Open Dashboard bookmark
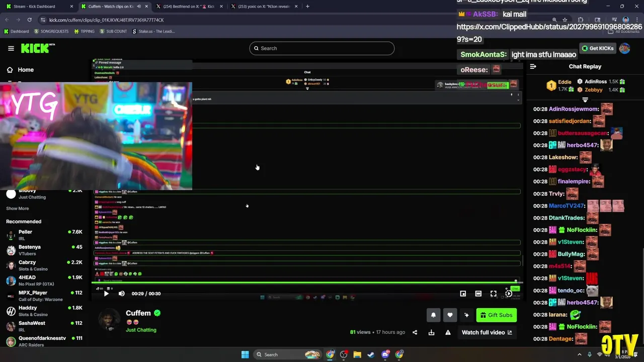 pos(16,31)
